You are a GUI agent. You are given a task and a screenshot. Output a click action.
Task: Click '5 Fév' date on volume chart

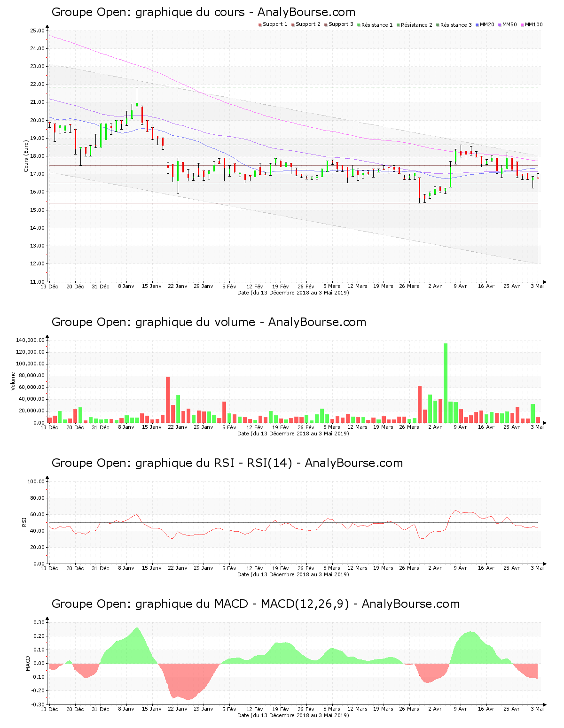[229, 427]
